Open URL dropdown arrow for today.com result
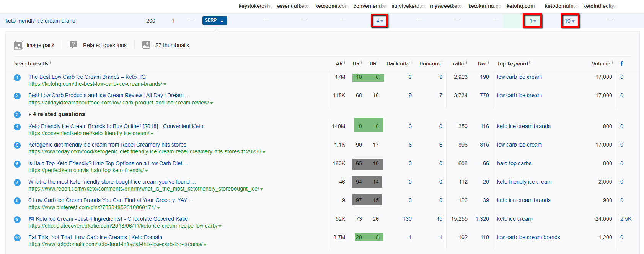Viewport: 644px width, 254px height. point(264,152)
